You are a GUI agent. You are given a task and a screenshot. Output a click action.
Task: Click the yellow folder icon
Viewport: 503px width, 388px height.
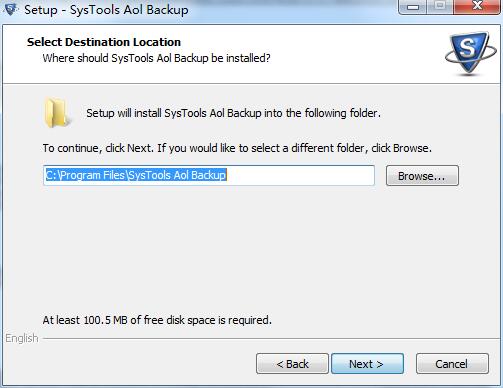coord(57,113)
